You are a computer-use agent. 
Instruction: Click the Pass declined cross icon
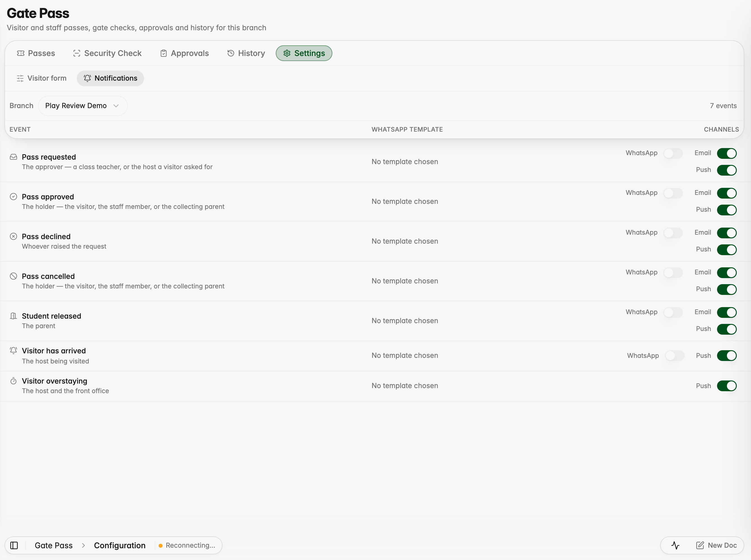tap(13, 236)
